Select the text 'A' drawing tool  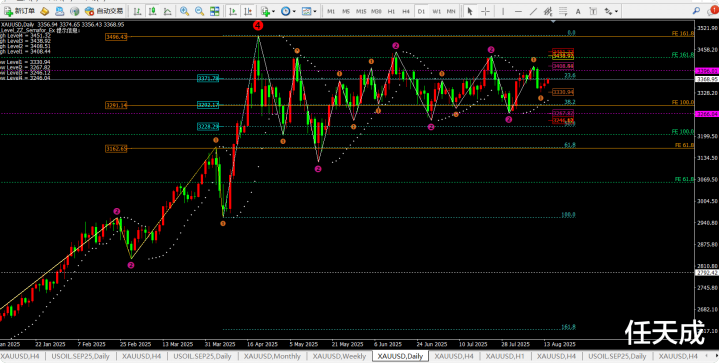point(578,11)
